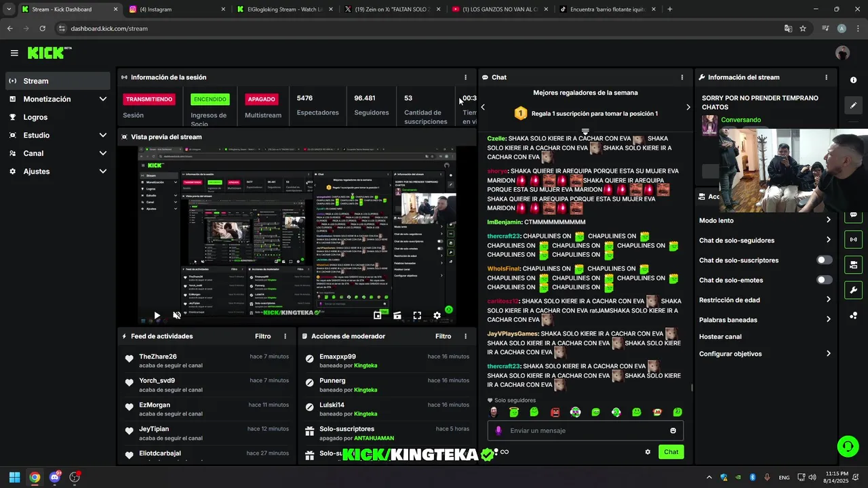Open stream preview settings gear

tap(437, 315)
